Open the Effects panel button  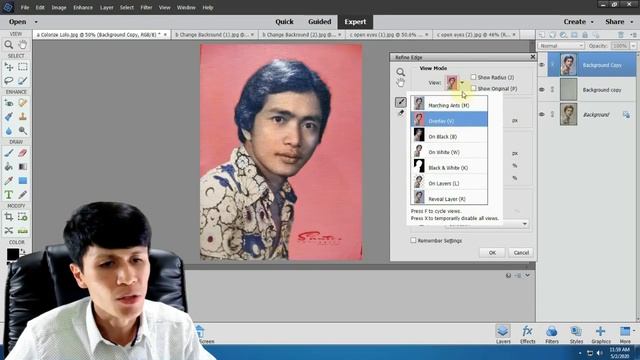pos(527,334)
